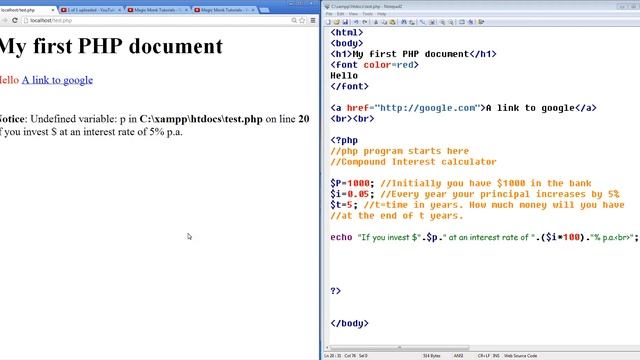
Task: Click the New document icon in Notepad2 toolbar
Action: point(328,22)
